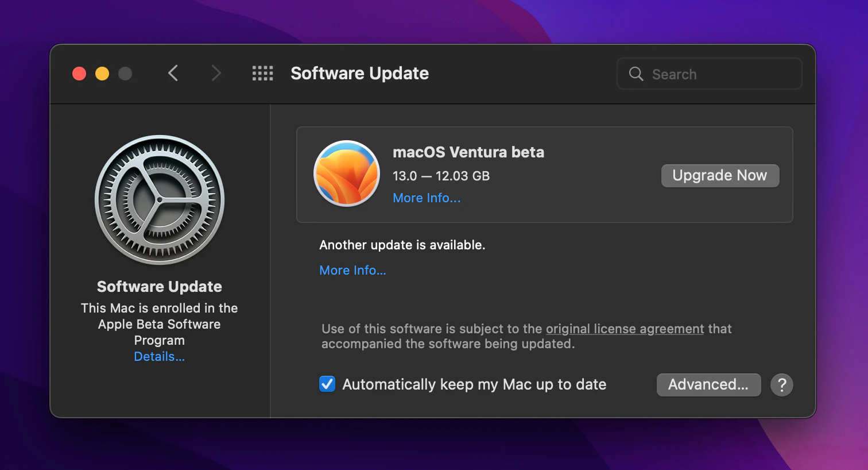Click the Software Update gear icon
Image resolution: width=868 pixels, height=470 pixels.
pos(159,200)
